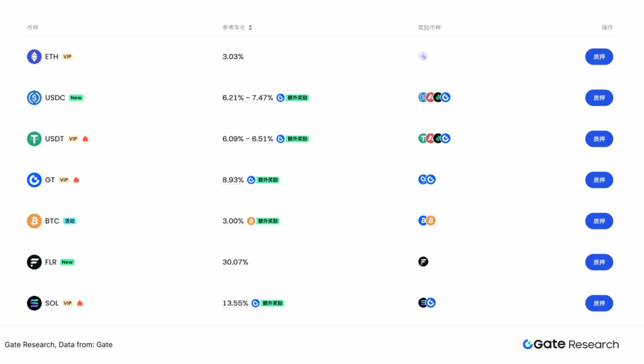Click the ETH reward coin icon
Viewport: 644px width, 364px height.
click(423, 56)
